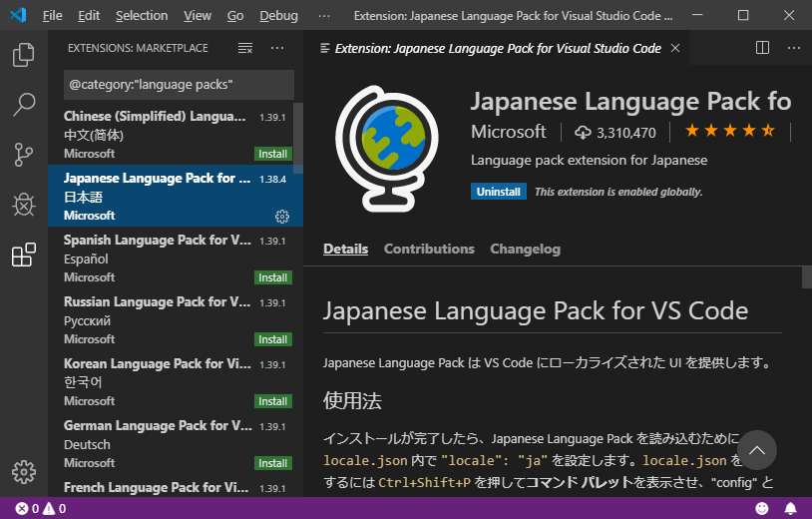Select the German Language Pack list item
This screenshot has height=519, width=812.
(x=175, y=443)
